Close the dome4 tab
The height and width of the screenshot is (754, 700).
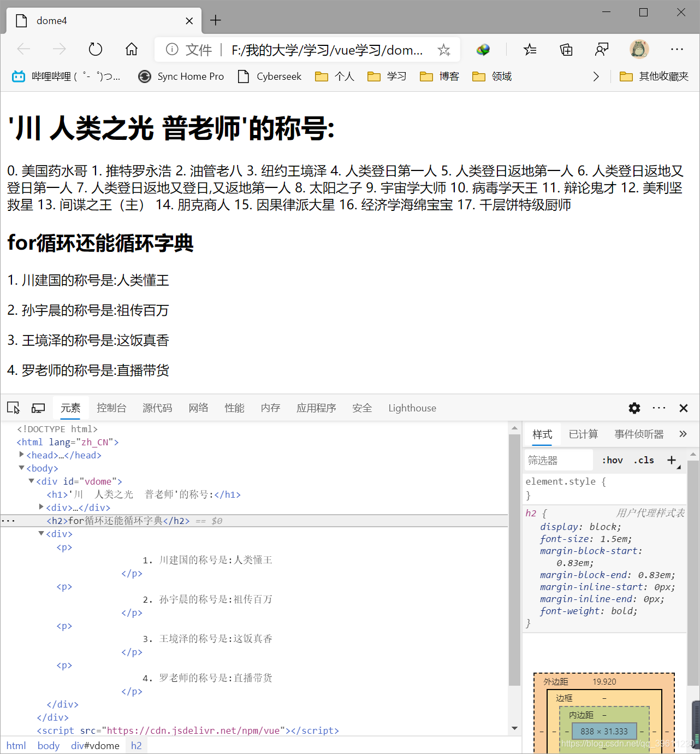click(x=189, y=21)
